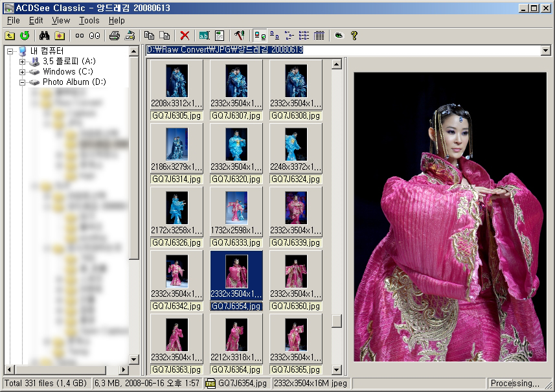Open the folder path dropdown arrow
Screen dimensions: 555x392
(x=546, y=51)
